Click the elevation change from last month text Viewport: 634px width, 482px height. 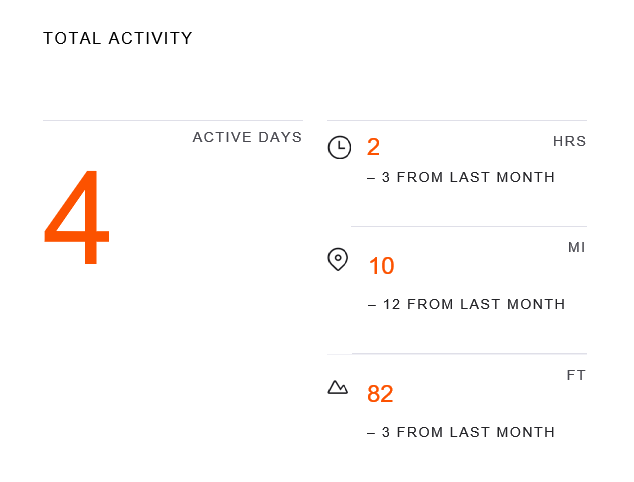461,432
